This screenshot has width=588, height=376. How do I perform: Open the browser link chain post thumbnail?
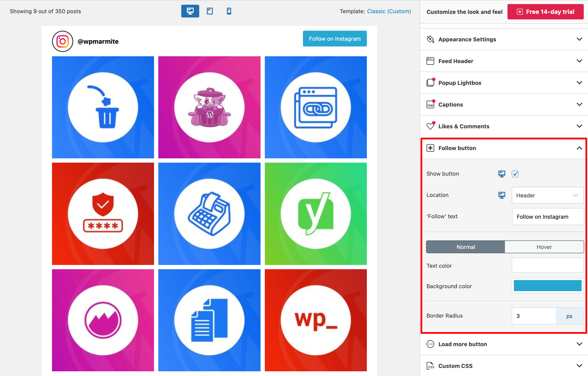click(316, 107)
